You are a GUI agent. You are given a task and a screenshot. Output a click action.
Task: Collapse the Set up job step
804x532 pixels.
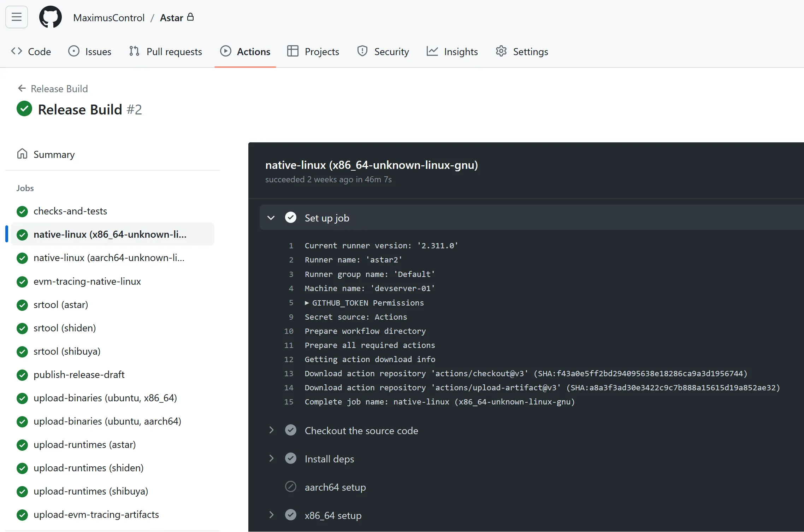(x=271, y=218)
